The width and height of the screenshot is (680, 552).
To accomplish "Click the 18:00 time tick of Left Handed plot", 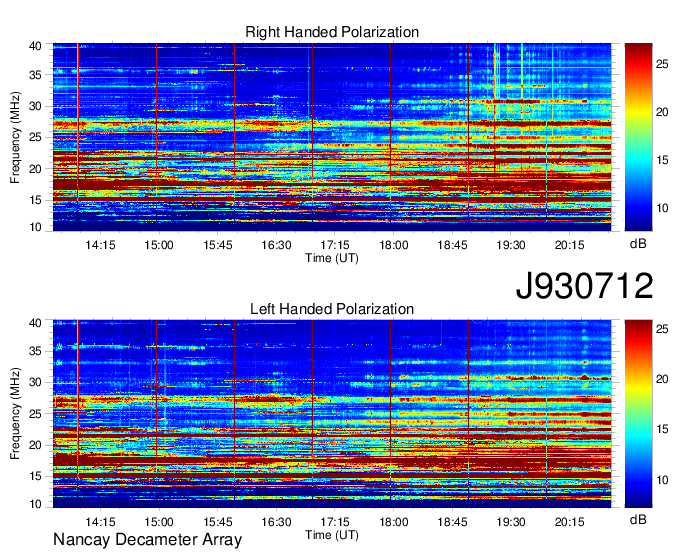I will click(x=394, y=521).
